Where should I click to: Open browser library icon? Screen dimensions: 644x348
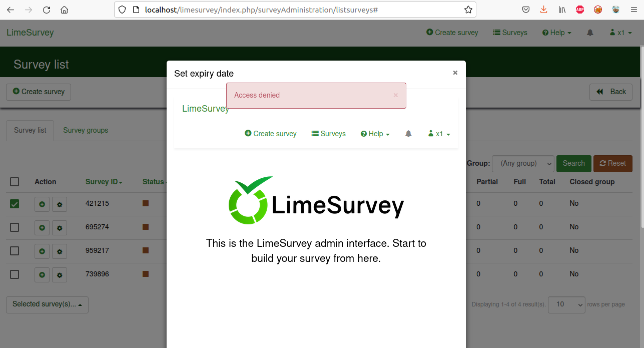tap(562, 10)
